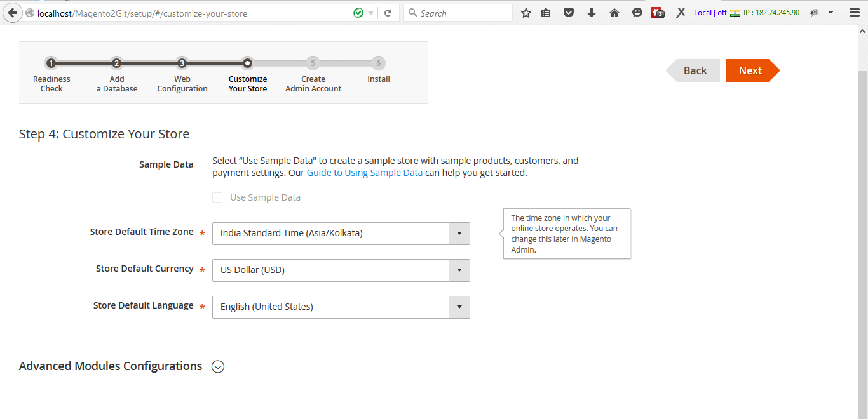Jump to Add a Database step
This screenshot has width=868, height=419.
click(116, 63)
